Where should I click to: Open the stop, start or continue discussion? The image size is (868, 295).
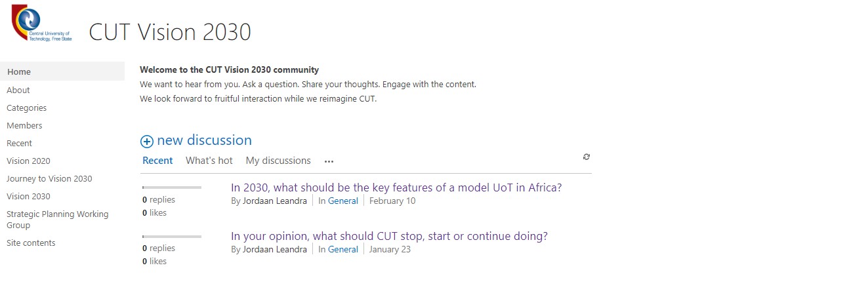click(x=389, y=236)
